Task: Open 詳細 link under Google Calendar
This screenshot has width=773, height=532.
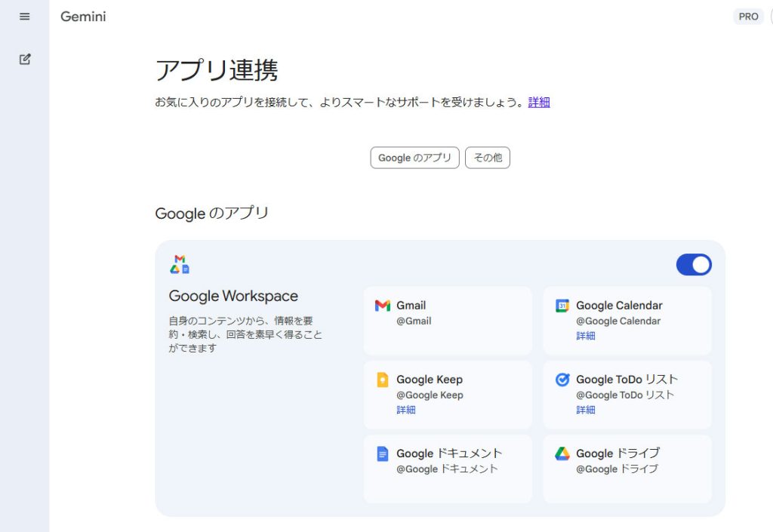Action: [x=586, y=336]
